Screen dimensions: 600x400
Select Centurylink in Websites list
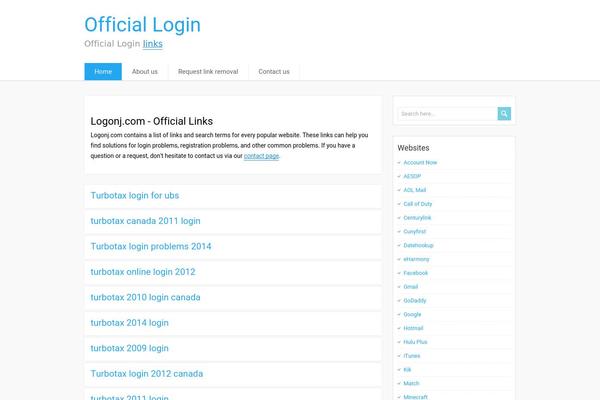tap(417, 218)
